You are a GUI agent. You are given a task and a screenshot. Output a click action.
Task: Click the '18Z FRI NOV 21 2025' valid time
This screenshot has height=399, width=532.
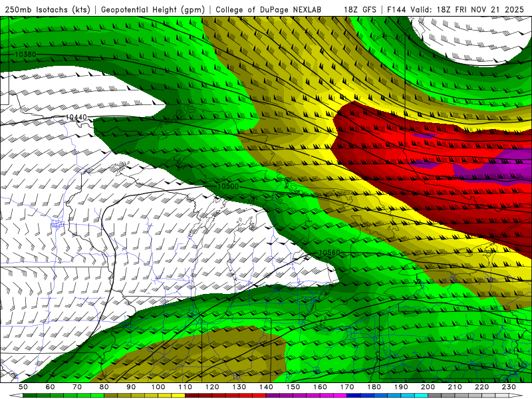480,9
